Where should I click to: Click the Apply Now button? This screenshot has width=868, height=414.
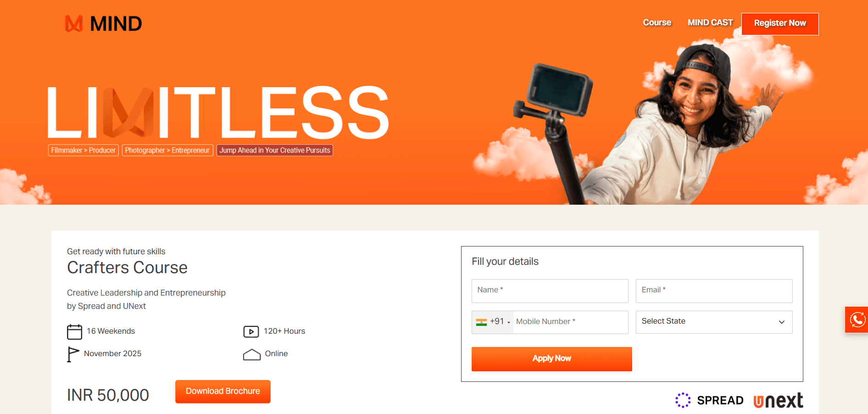coord(551,359)
